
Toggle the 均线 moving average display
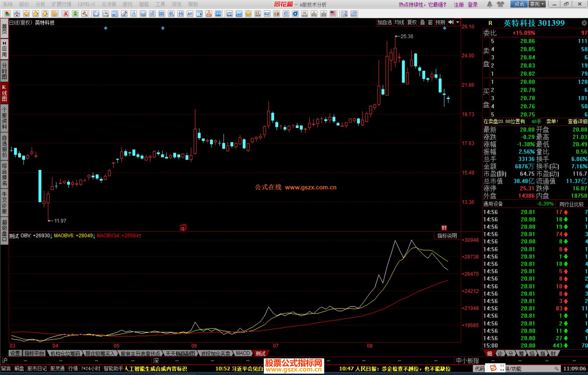(x=399, y=22)
